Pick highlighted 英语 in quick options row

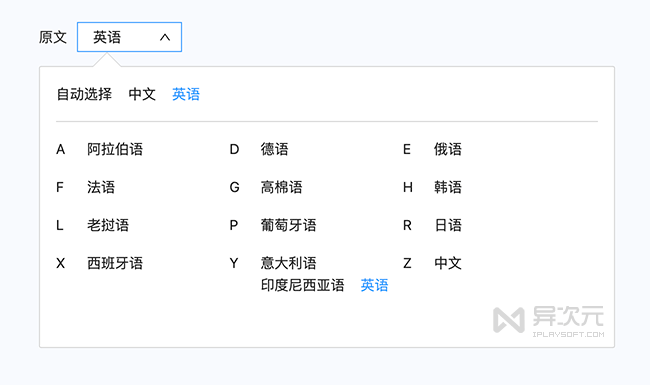click(186, 94)
